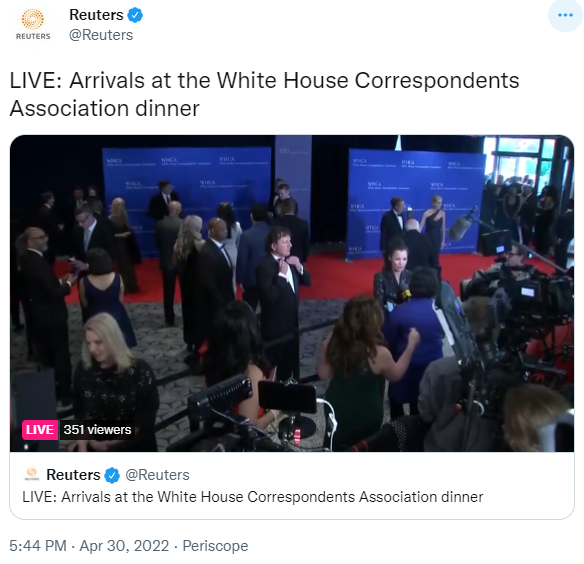Click the blue verified badge beside Reuters
584x564 pixels.
pos(135,15)
